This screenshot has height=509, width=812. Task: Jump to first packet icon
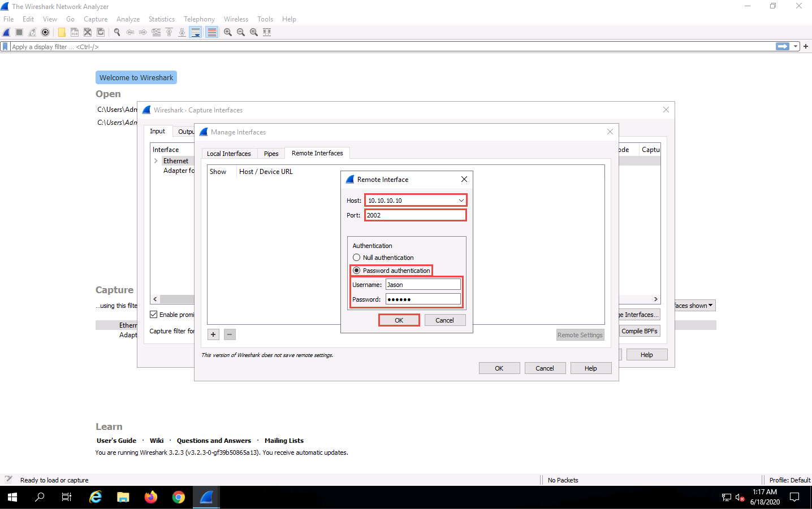(169, 32)
